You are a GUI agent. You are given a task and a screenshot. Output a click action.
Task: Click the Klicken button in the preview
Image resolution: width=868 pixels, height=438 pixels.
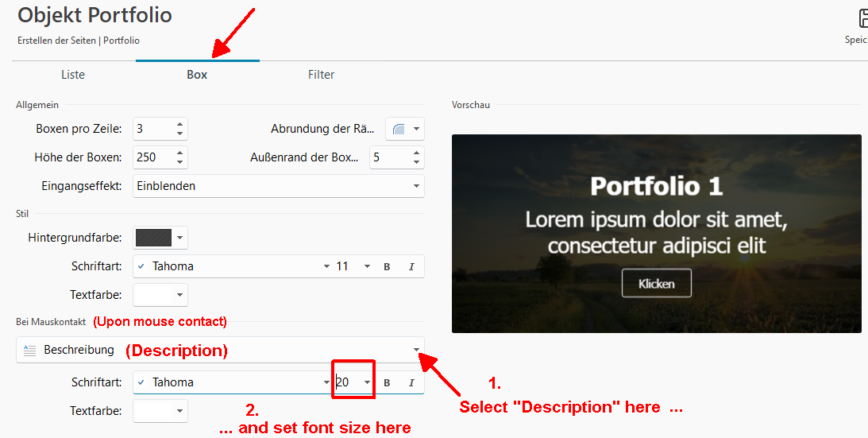(x=656, y=284)
